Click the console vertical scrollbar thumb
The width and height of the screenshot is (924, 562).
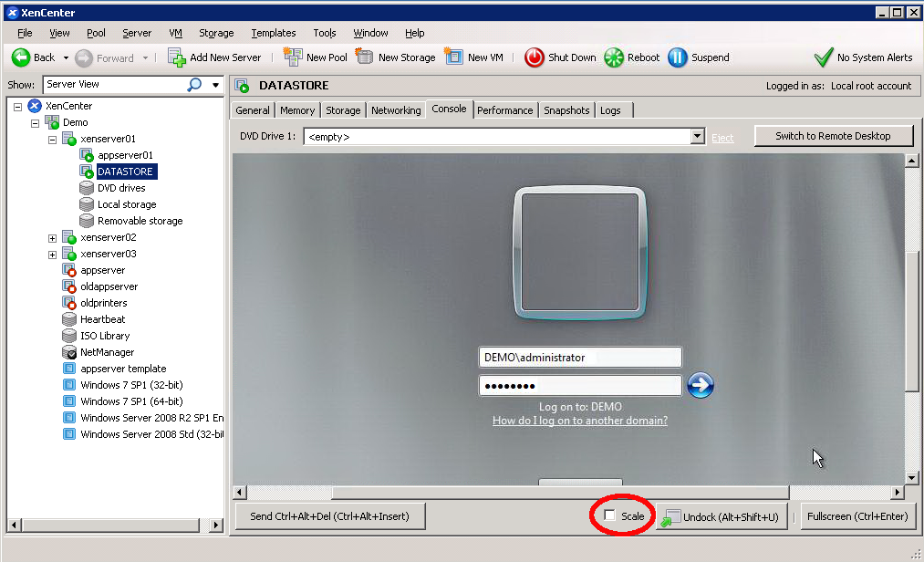click(x=911, y=321)
